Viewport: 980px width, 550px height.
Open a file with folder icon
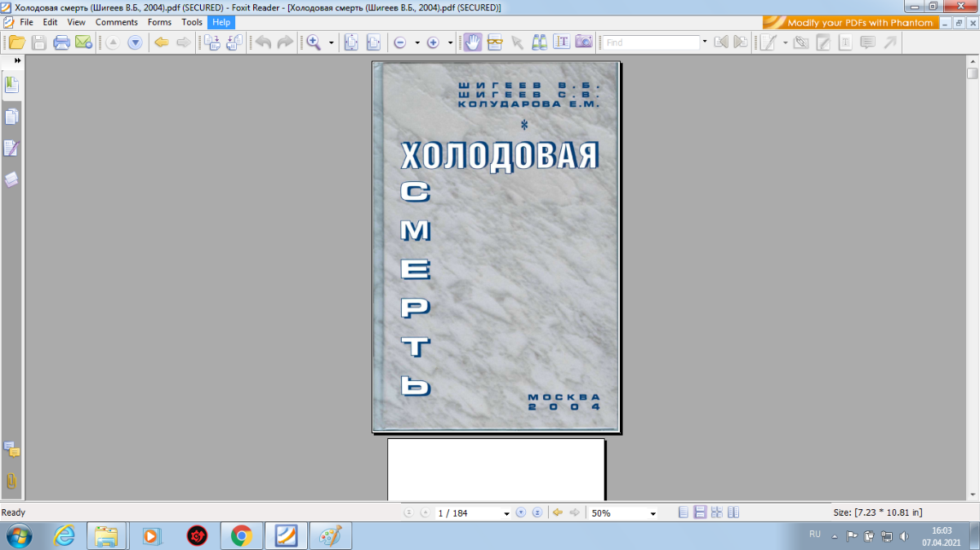(16, 42)
